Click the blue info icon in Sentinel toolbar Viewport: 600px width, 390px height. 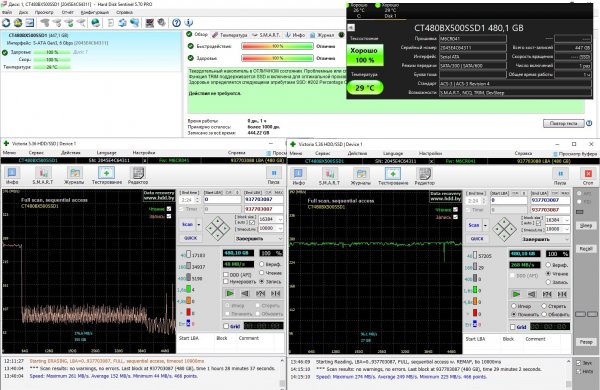pos(189,23)
